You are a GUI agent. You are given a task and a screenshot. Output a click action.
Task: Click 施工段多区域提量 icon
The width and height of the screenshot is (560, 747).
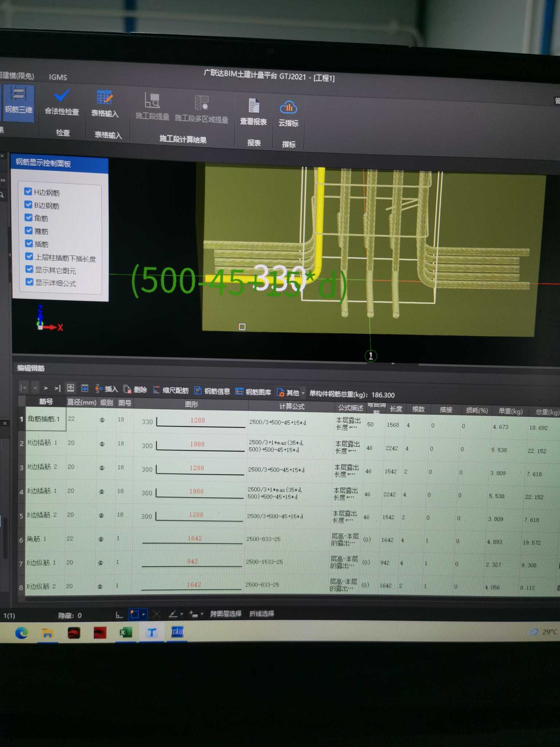pos(202,109)
